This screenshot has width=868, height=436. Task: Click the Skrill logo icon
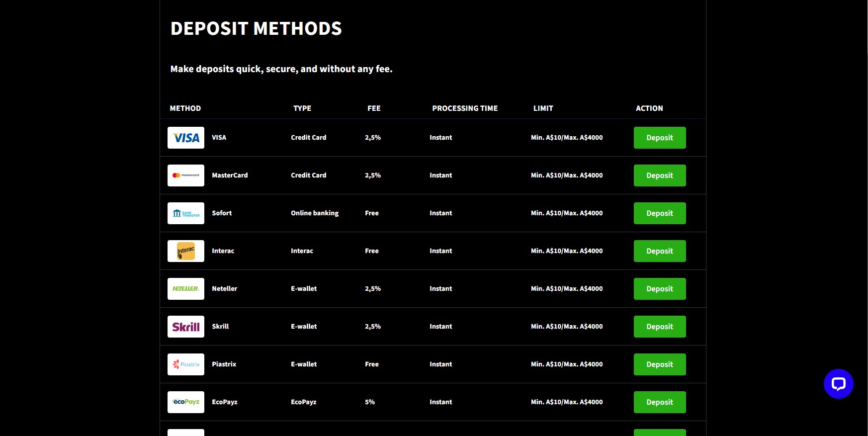click(186, 327)
